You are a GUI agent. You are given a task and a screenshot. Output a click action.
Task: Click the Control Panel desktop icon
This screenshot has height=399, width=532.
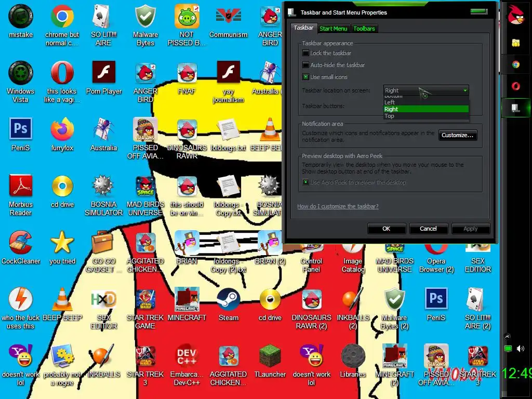tap(312, 249)
